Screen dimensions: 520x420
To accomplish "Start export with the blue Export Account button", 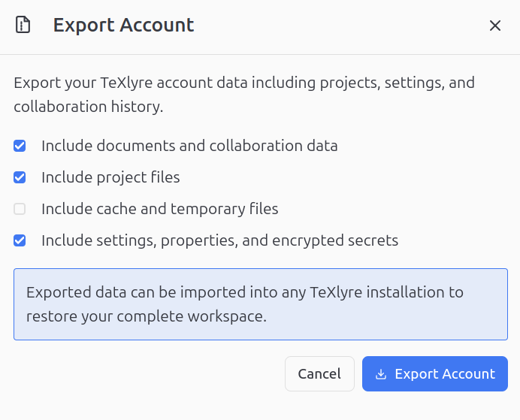I will click(435, 374).
